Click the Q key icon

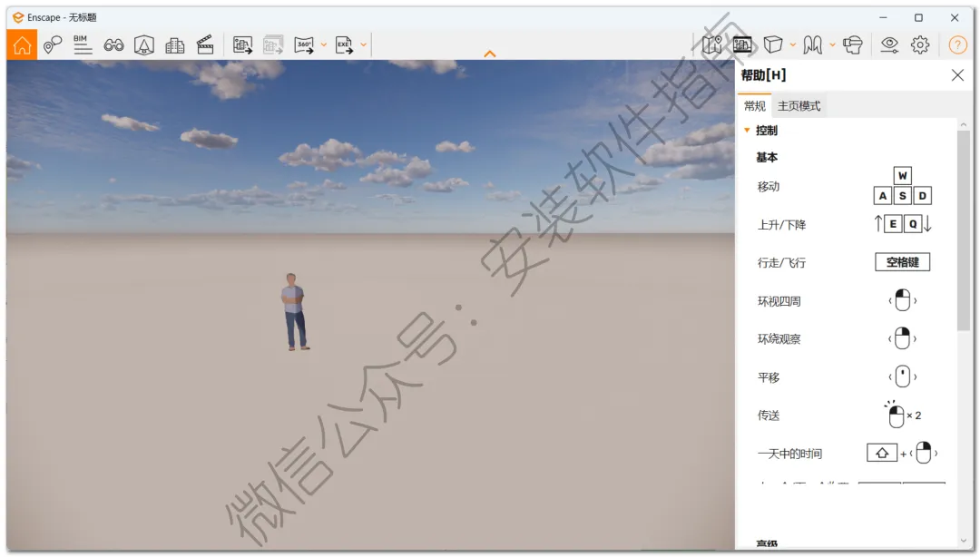913,224
